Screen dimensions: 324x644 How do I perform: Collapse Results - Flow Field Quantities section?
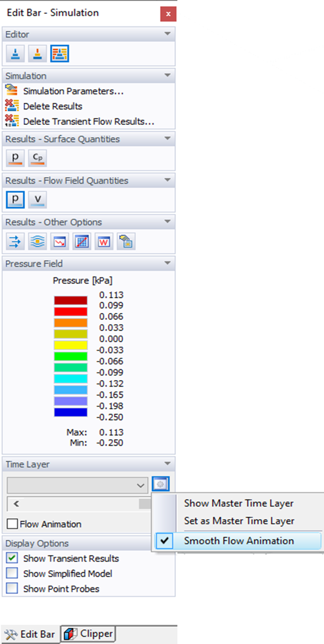pos(167,180)
